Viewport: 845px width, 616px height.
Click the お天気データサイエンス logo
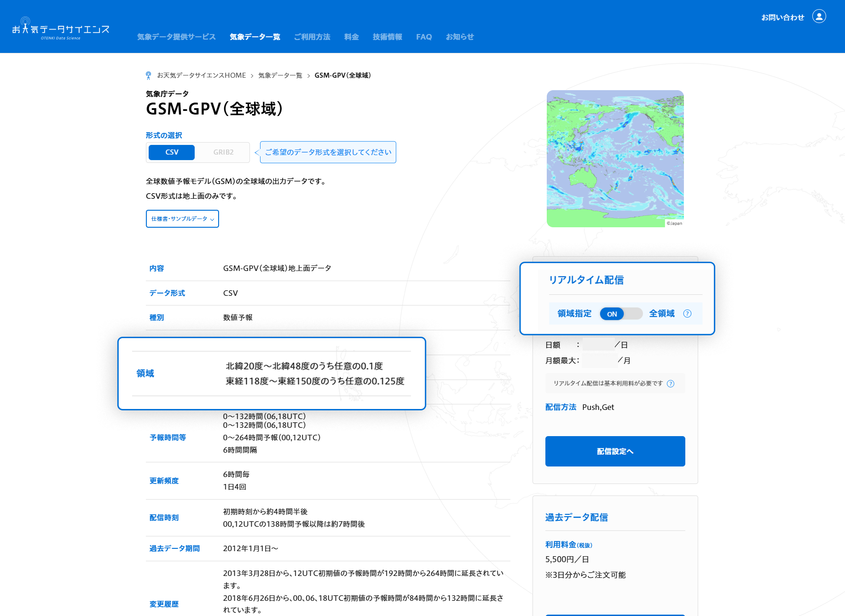[x=61, y=29]
